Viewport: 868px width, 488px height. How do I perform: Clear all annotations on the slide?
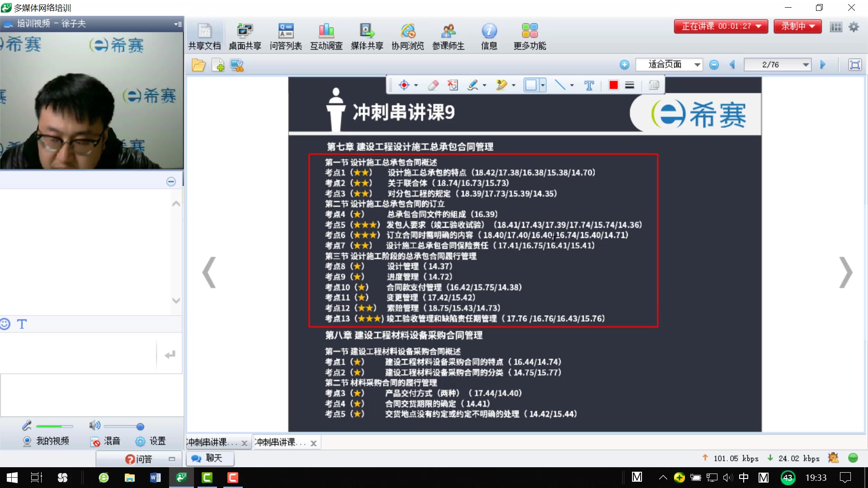coord(453,85)
